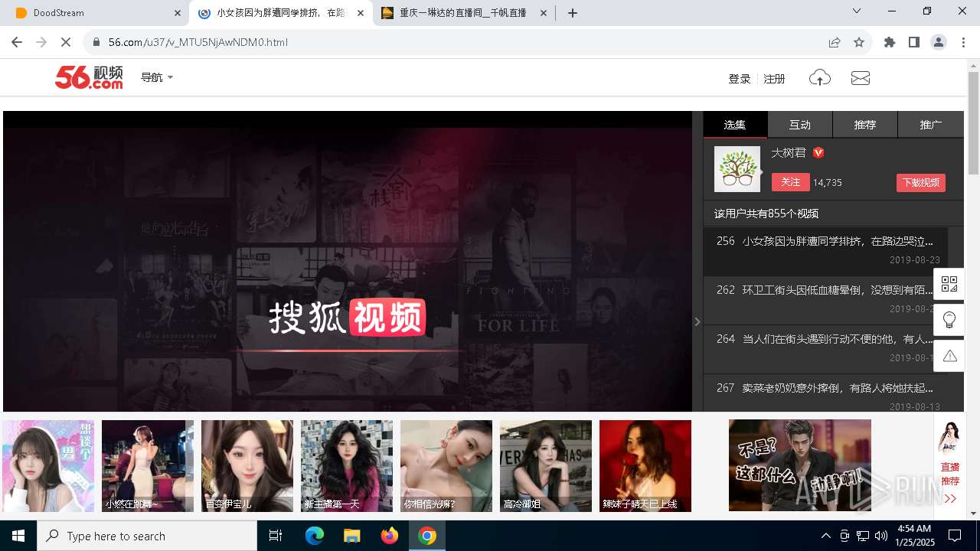Open the 导航 navigation dropdown

(157, 77)
